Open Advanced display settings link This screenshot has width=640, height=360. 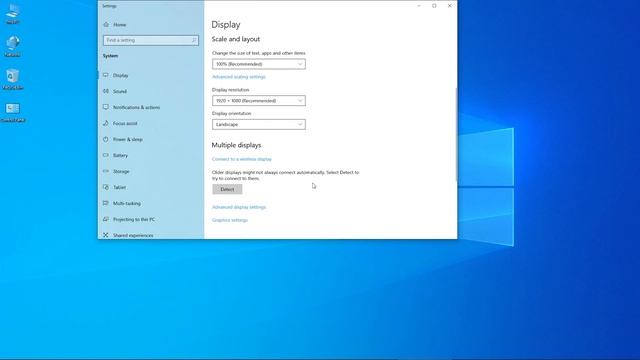(239, 207)
